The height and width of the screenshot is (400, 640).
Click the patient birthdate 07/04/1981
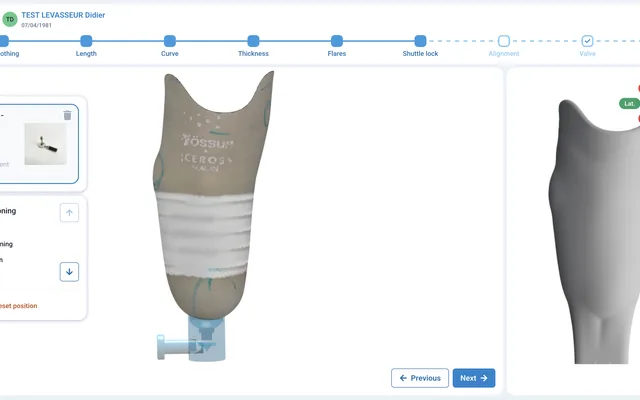click(36, 25)
